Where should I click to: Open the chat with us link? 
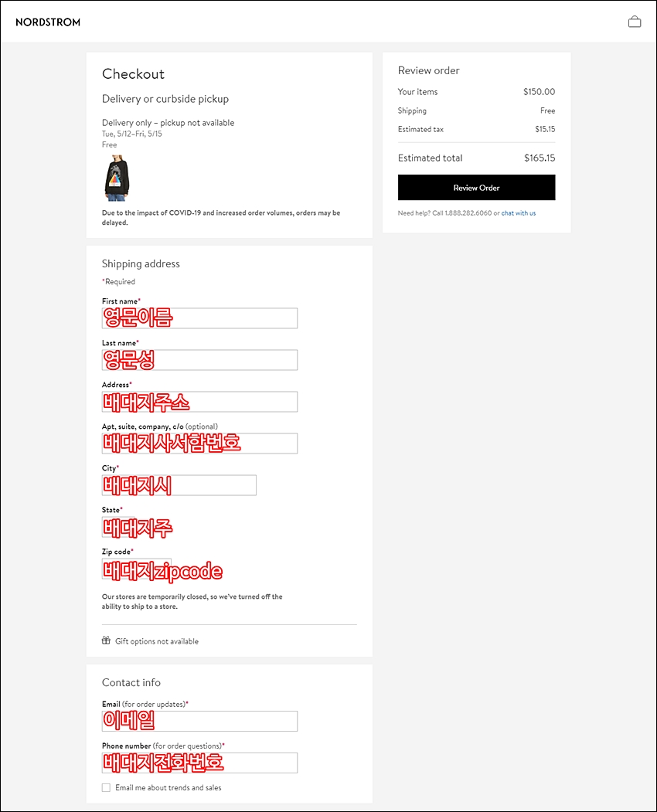pyautogui.click(x=519, y=213)
